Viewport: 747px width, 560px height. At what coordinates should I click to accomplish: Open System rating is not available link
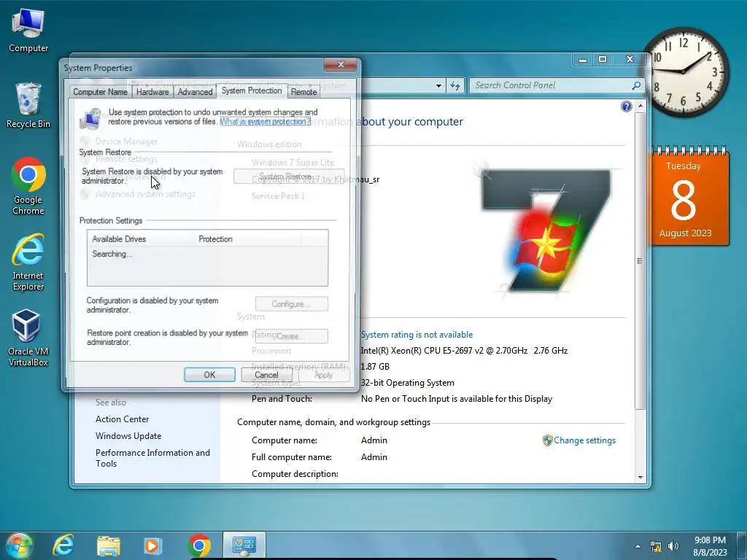click(x=417, y=335)
